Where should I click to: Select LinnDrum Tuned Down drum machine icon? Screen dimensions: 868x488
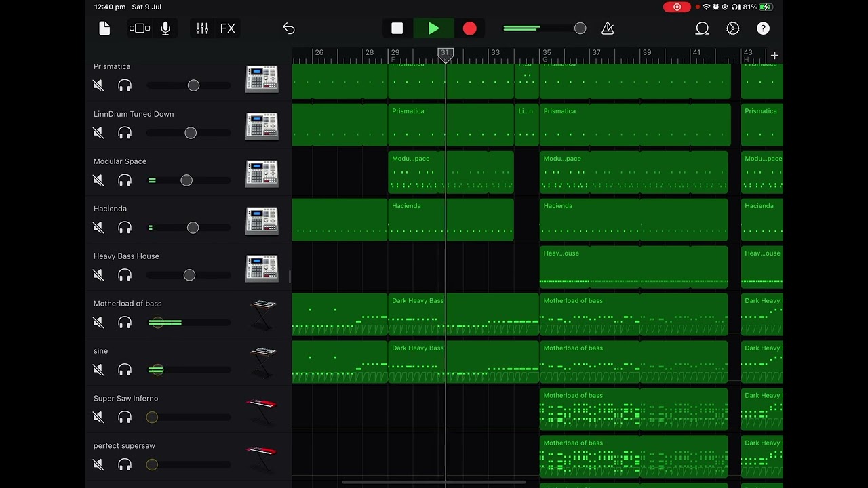coord(262,126)
